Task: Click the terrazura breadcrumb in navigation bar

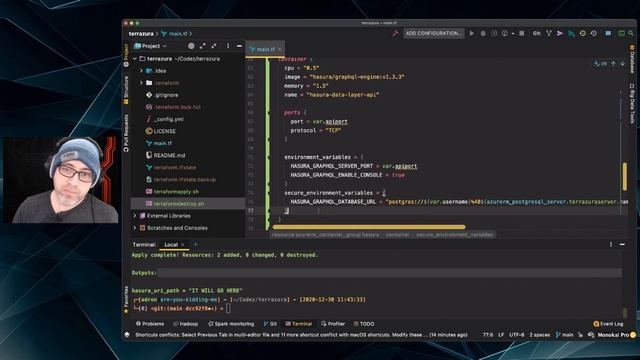Action: pyautogui.click(x=141, y=33)
